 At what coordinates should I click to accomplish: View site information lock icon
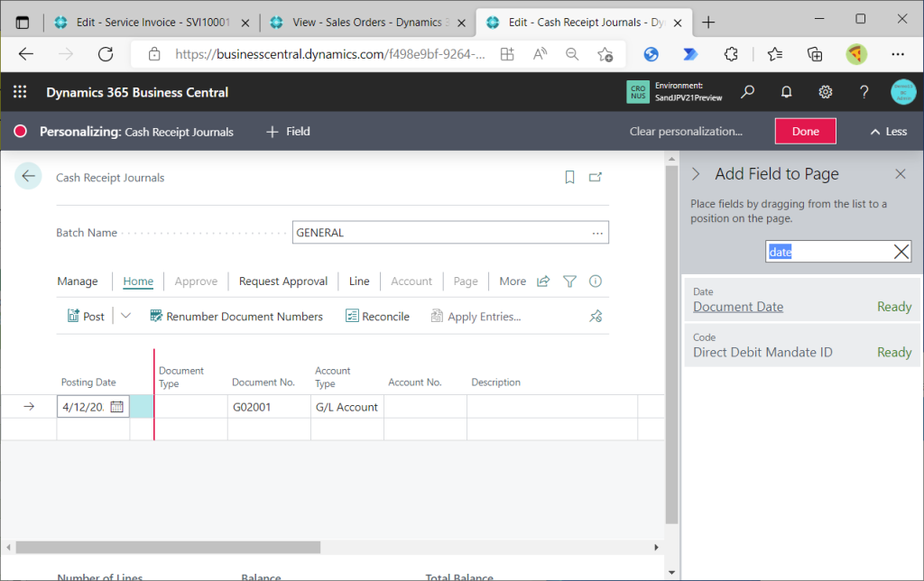154,54
